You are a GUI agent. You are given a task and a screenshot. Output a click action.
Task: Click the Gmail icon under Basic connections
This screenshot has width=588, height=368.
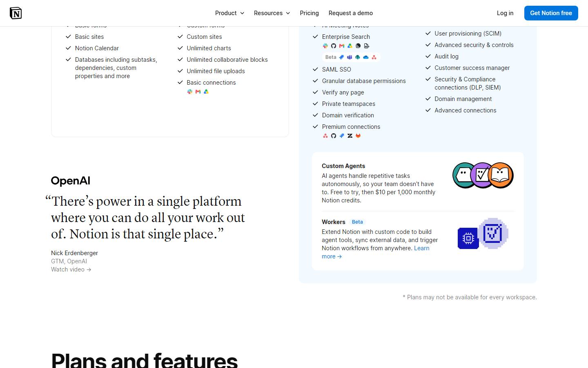pyautogui.click(x=198, y=92)
